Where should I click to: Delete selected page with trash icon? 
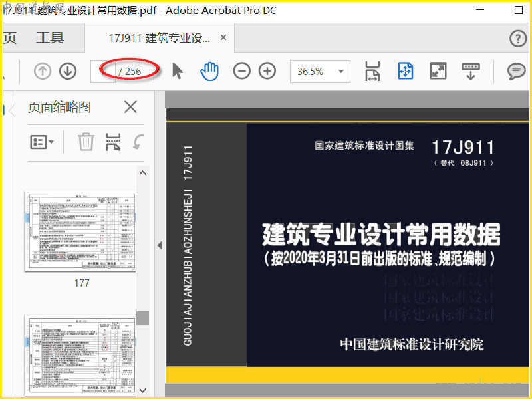pos(86,142)
